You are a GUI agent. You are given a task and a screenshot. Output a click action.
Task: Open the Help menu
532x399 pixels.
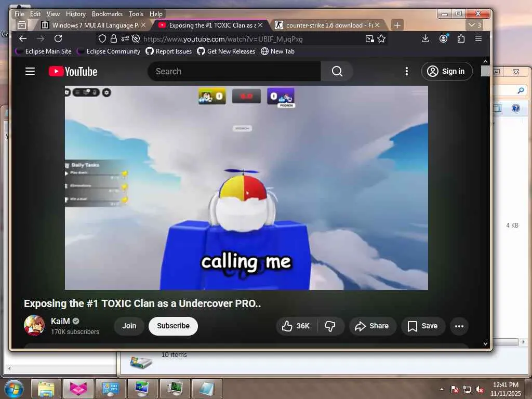tap(156, 14)
